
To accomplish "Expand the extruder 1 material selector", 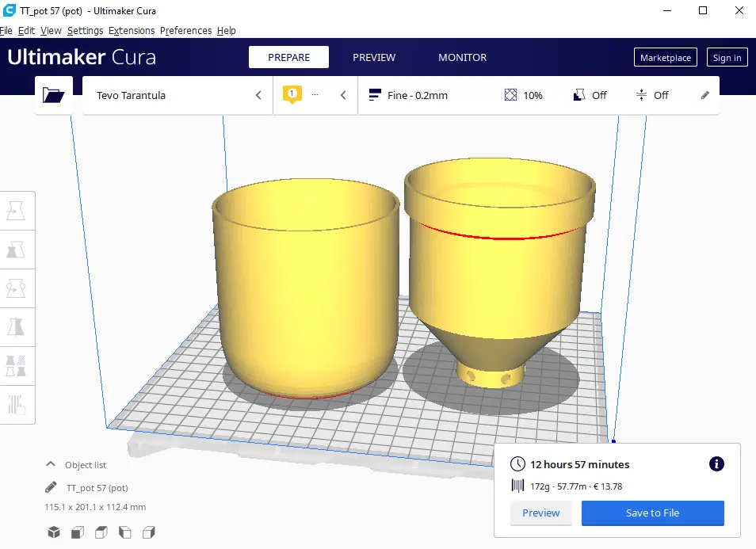I will (315, 95).
